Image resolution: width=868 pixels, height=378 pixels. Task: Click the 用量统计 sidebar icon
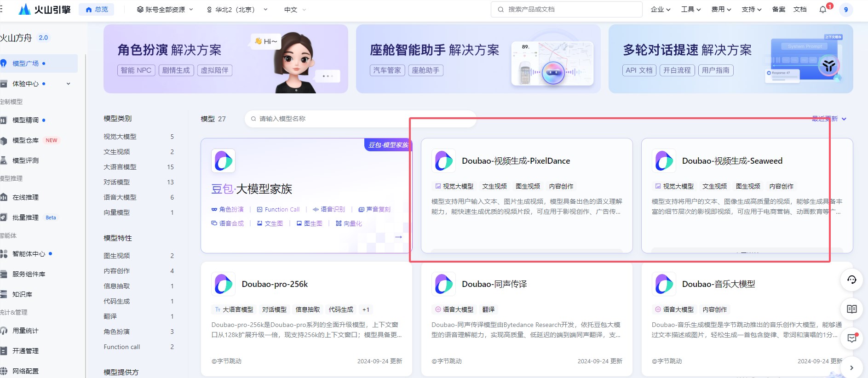click(4, 331)
